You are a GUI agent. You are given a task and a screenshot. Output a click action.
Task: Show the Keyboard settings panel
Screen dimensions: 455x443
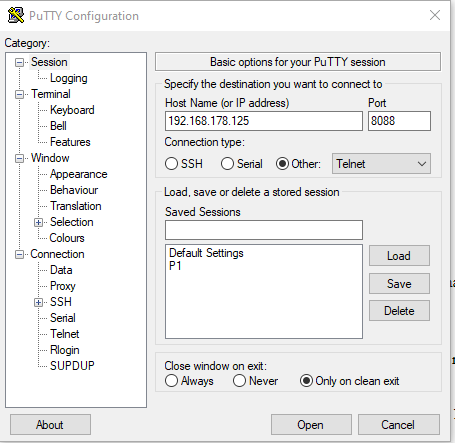tap(72, 110)
